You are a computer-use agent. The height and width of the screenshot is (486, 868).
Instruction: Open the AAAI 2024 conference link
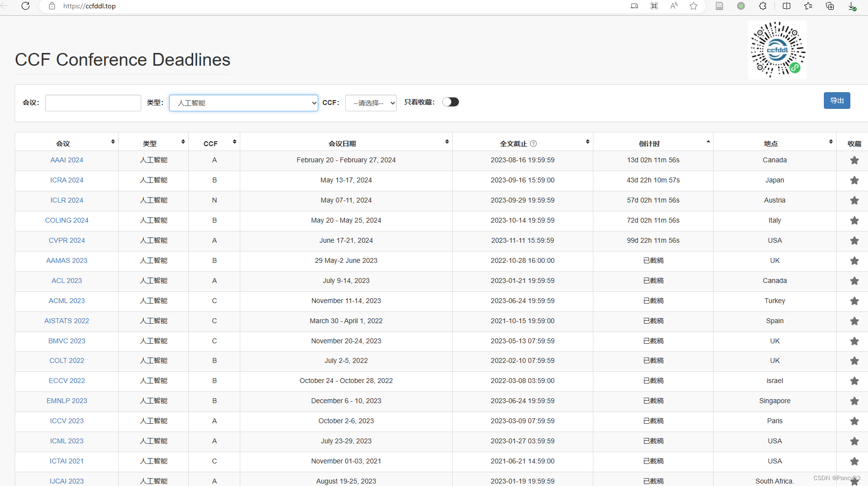click(67, 160)
